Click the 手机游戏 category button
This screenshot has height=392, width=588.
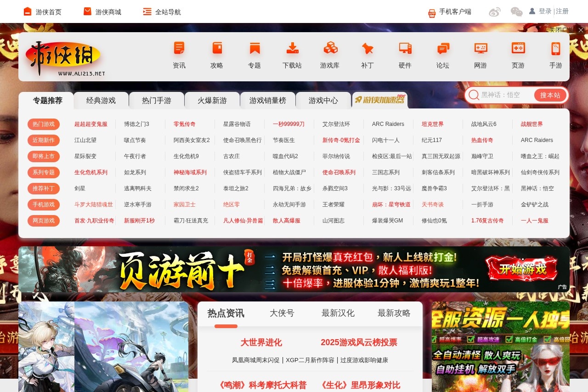click(44, 205)
